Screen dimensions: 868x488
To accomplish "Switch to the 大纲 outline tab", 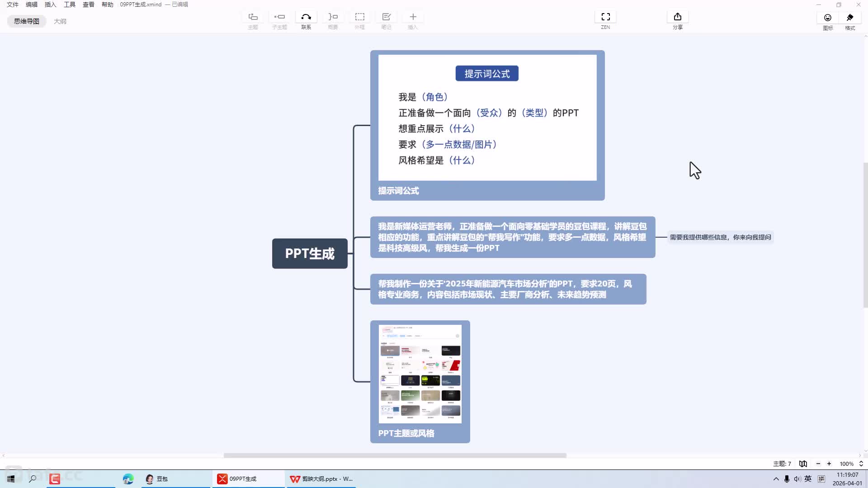I will pyautogui.click(x=61, y=21).
